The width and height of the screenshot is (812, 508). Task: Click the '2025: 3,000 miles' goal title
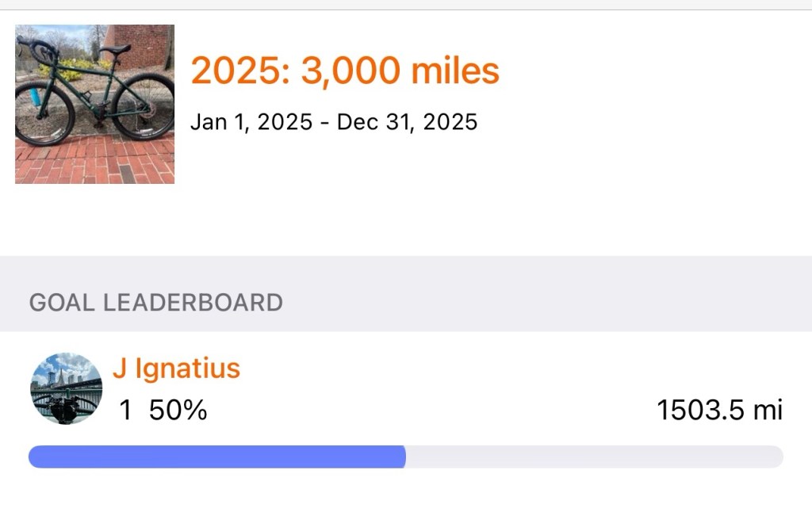345,71
